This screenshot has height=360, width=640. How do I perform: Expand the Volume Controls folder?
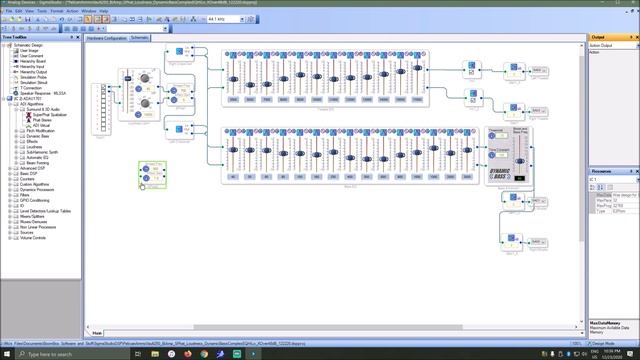[10, 238]
